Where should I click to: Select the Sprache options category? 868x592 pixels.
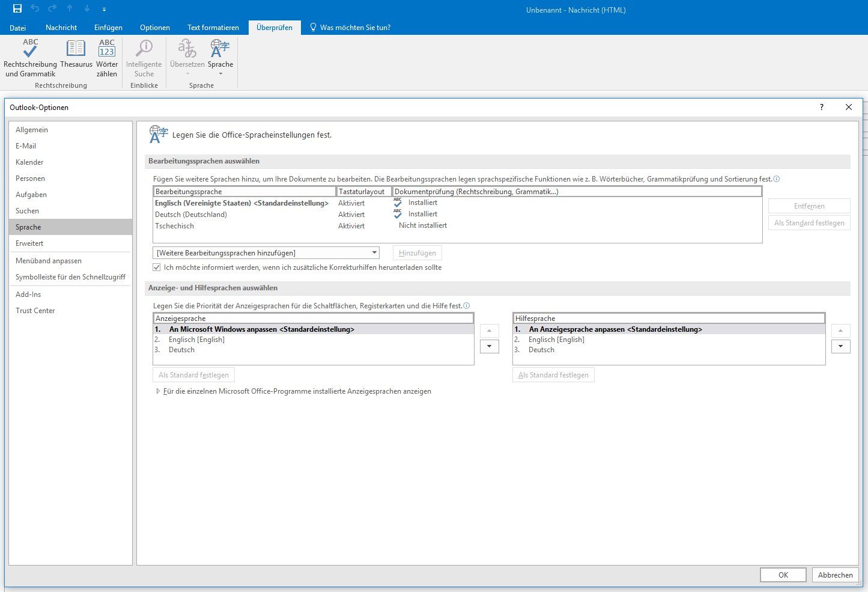[x=71, y=227]
